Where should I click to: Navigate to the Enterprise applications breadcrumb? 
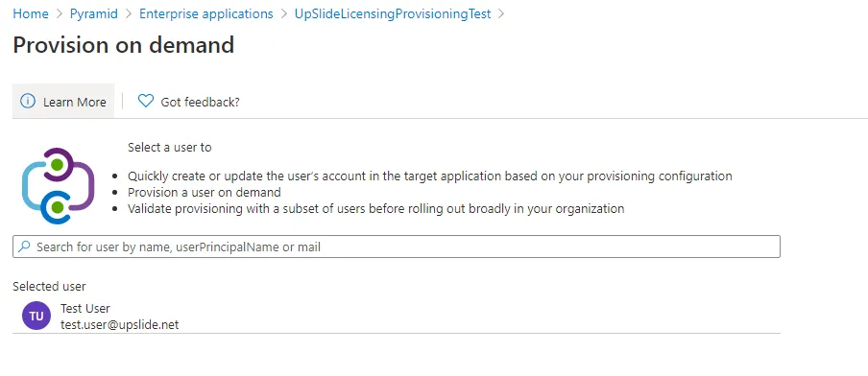point(205,13)
